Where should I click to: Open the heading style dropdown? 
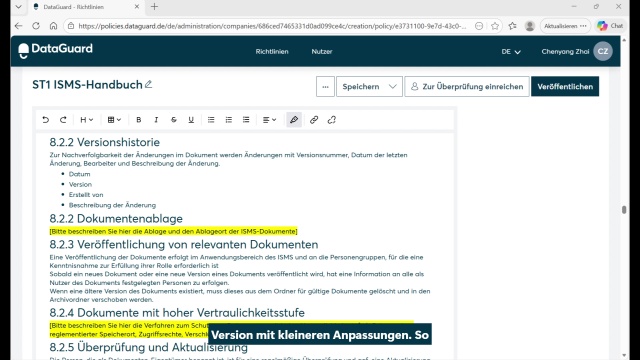[x=87, y=120]
